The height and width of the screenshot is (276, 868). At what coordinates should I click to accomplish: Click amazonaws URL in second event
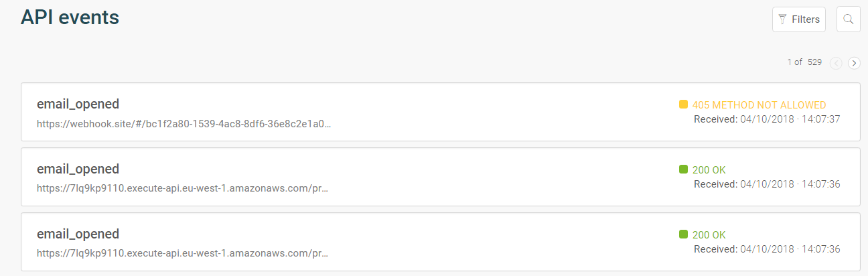point(182,188)
